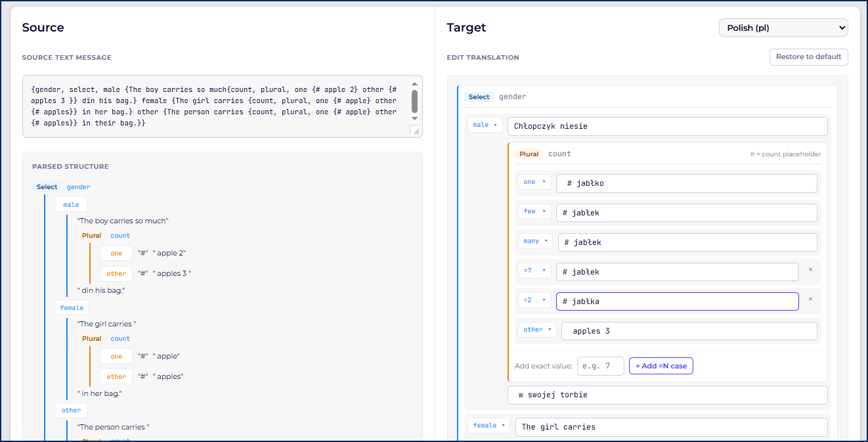
Task: Edit the 'apples 3' field in the Target panel
Action: point(689,331)
